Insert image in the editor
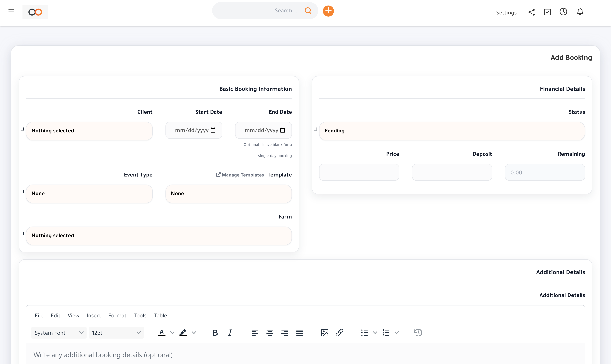 pos(324,333)
